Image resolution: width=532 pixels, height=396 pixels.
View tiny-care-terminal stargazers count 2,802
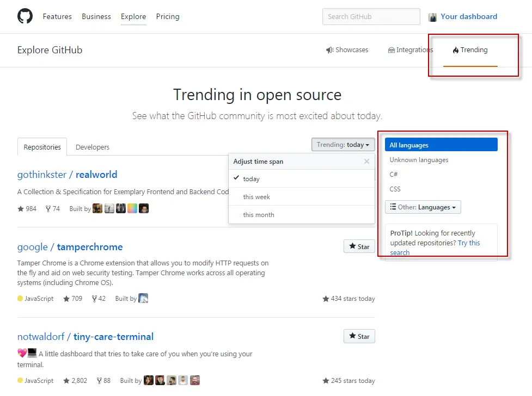(x=75, y=380)
